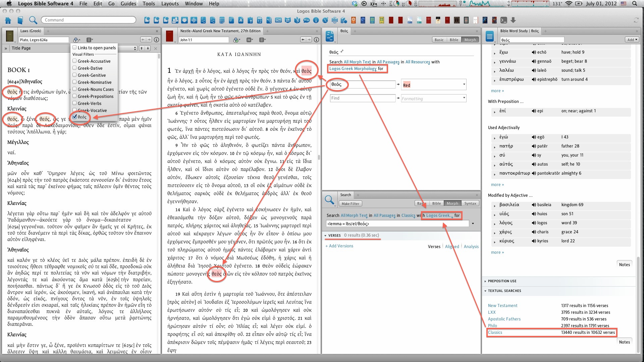Enable 'Links to open panels' checkbox
This screenshot has height=362, width=644.
(x=75, y=48)
